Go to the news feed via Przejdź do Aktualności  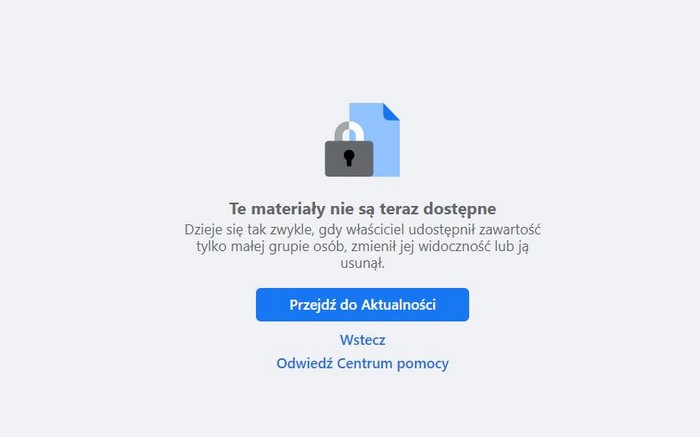coord(362,305)
